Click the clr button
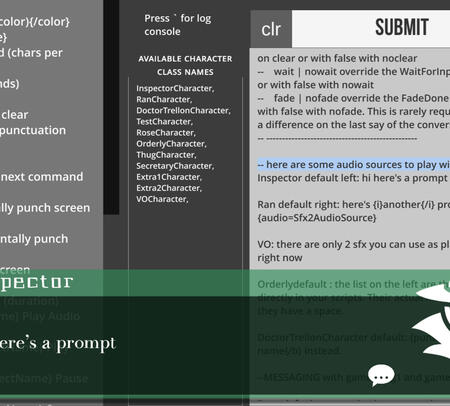 click(271, 29)
